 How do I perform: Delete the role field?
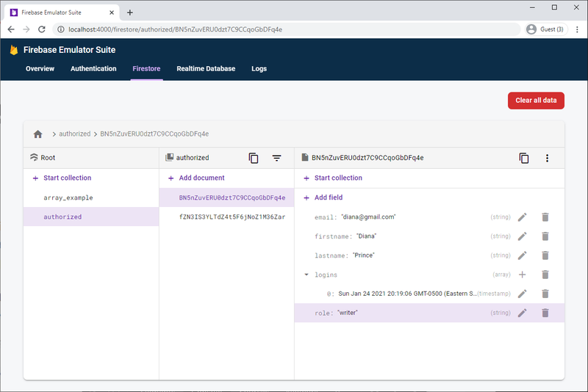click(545, 313)
